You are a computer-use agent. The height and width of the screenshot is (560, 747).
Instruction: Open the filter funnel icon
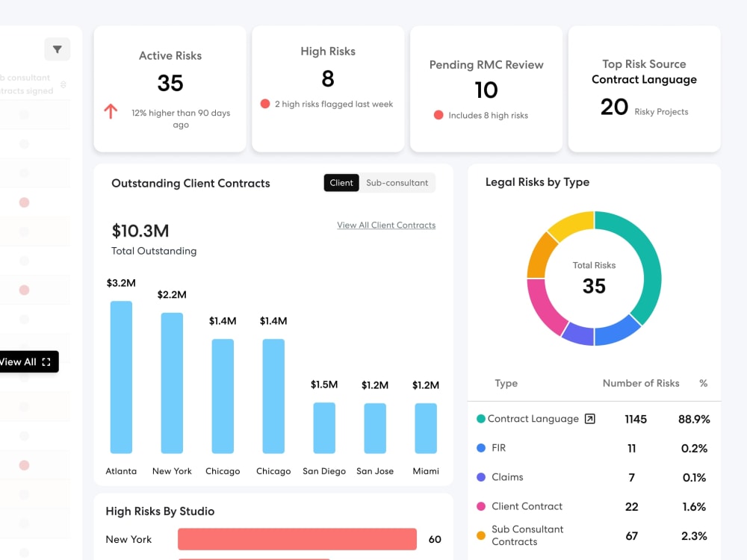click(x=58, y=49)
